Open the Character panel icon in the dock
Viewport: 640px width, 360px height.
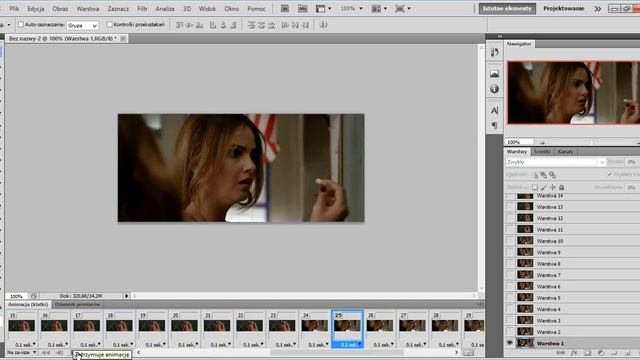[x=494, y=110]
